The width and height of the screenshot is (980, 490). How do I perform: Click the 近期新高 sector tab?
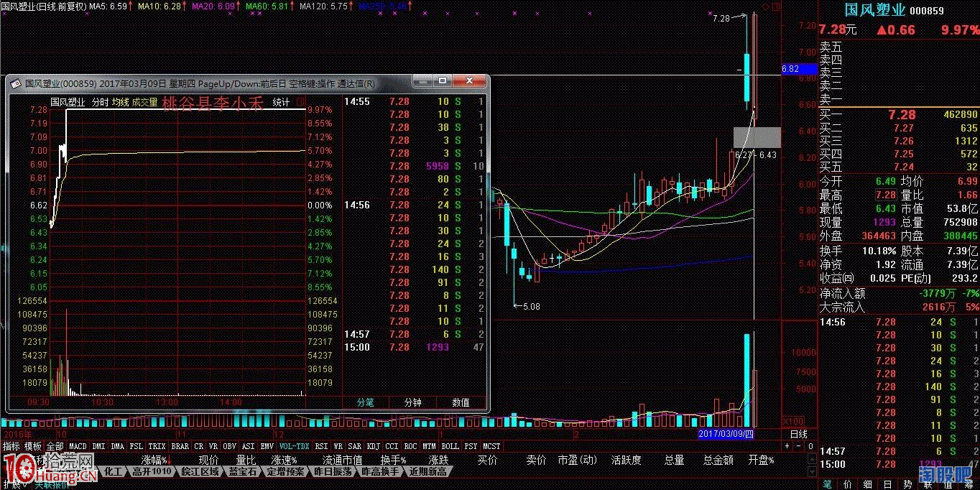click(x=428, y=471)
